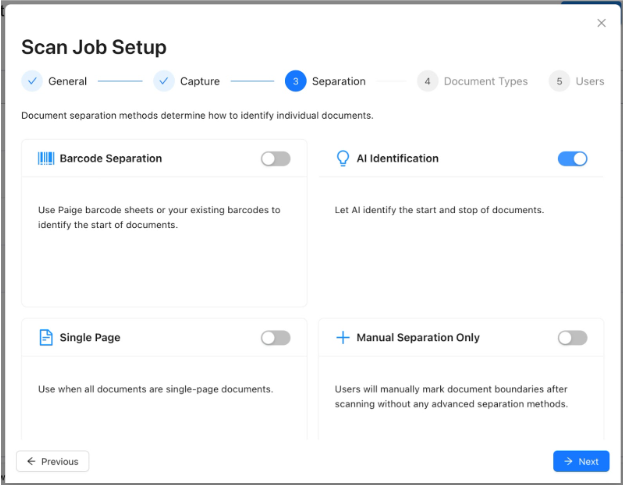Click the lightbulb AI Identification icon
623x485 pixels.
point(343,158)
